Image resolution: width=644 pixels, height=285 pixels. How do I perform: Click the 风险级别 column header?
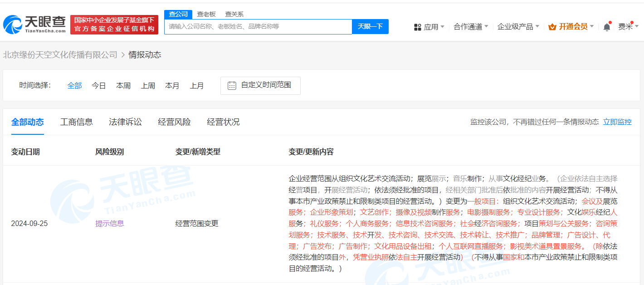tap(110, 152)
